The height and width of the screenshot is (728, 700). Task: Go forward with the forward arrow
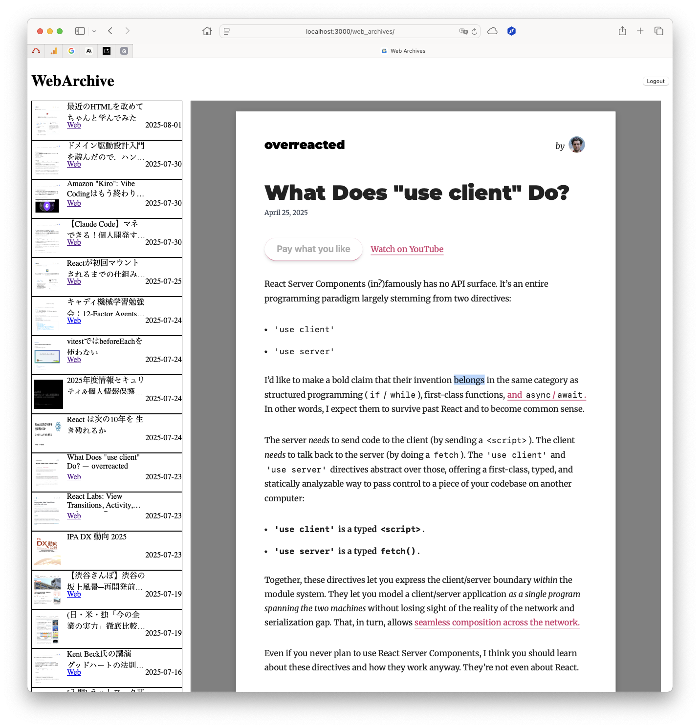pyautogui.click(x=128, y=31)
